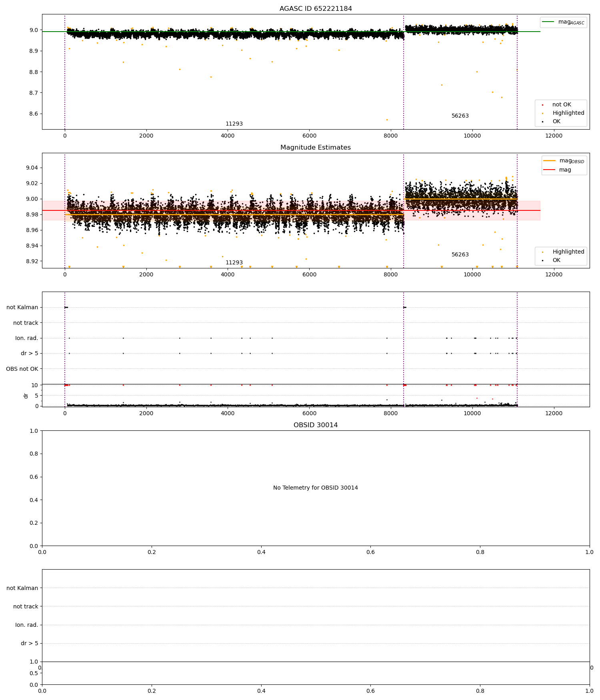
Task: Click 'Ion. rad.' label in the third plot
Action: click(27, 338)
